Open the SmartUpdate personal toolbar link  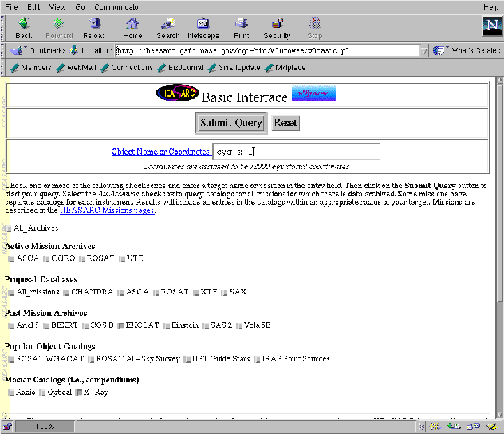(234, 68)
